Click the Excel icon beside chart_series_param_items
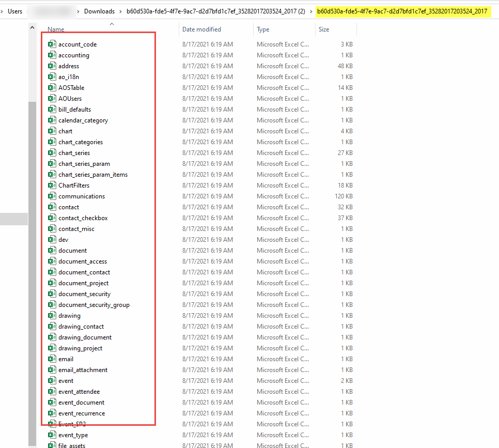 (52, 174)
